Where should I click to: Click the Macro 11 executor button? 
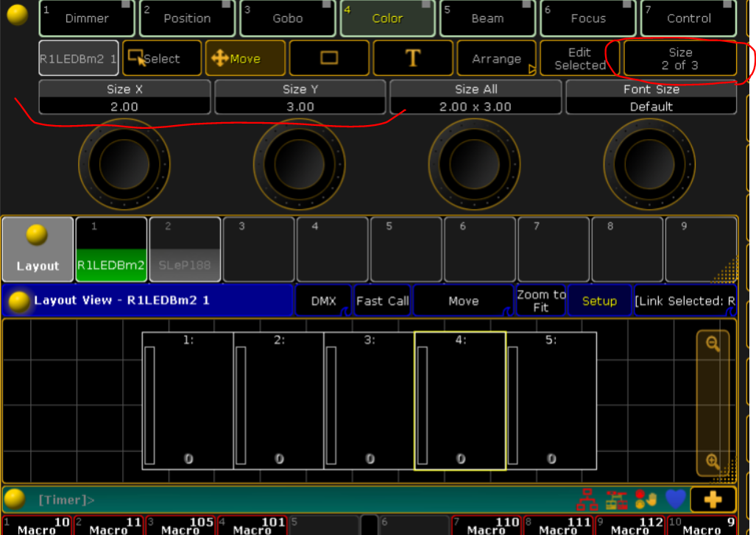pos(109,525)
